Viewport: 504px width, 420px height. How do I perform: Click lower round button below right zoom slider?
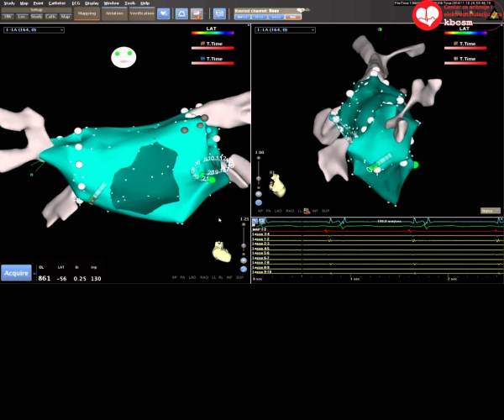click(259, 202)
